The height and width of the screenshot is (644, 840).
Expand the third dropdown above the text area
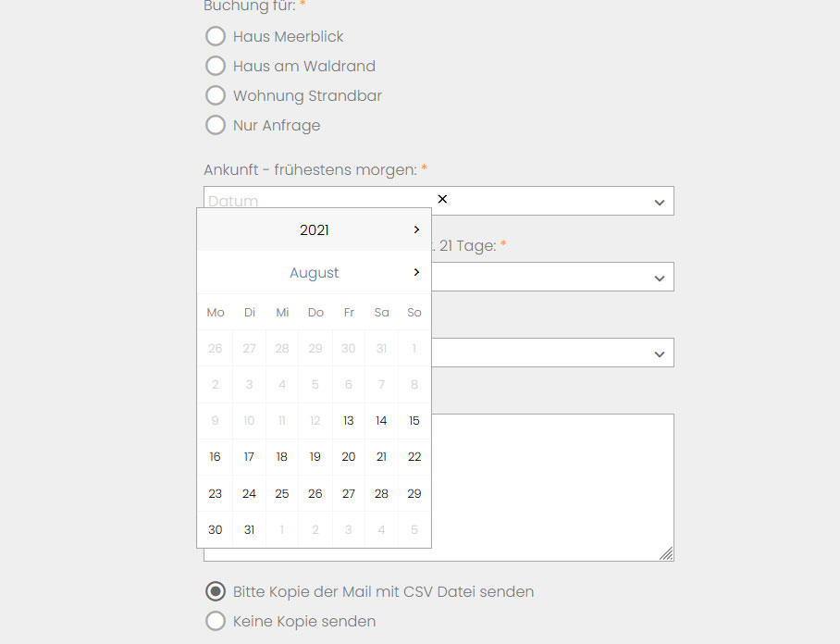pos(659,353)
